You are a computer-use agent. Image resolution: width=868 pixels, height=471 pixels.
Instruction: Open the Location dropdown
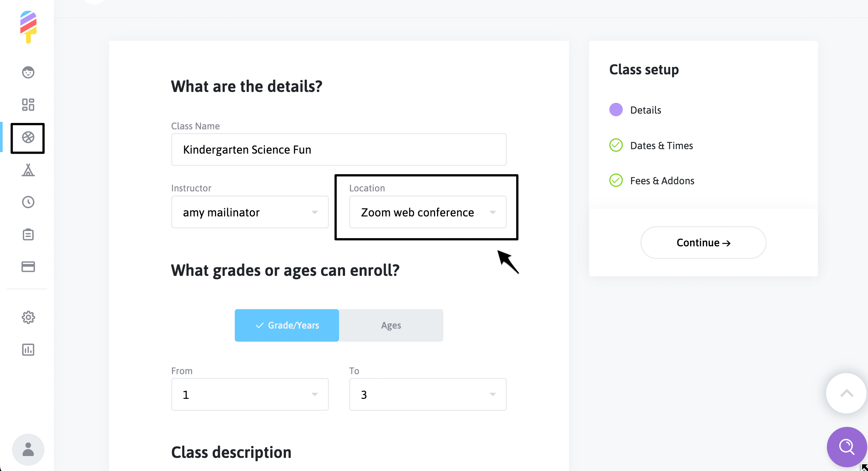point(428,212)
